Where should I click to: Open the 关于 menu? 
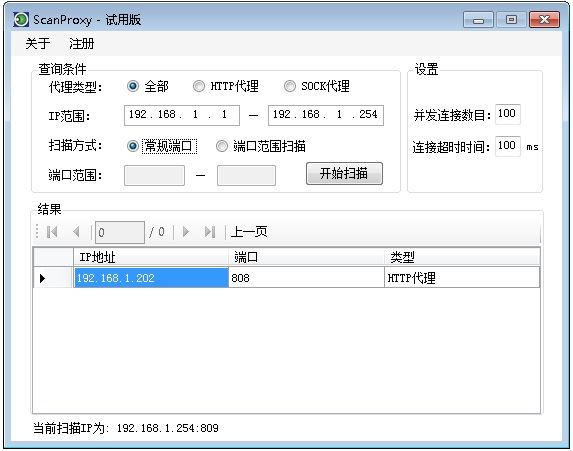click(38, 43)
